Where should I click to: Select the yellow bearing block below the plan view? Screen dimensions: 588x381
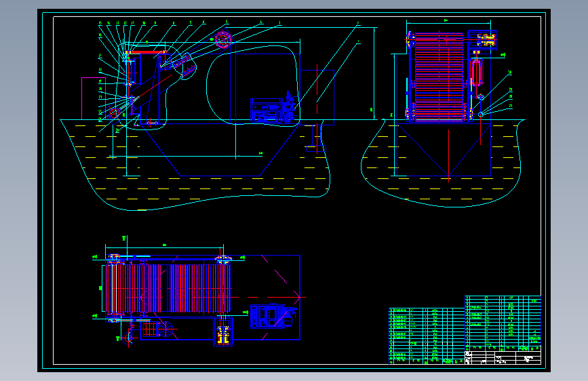click(x=223, y=334)
